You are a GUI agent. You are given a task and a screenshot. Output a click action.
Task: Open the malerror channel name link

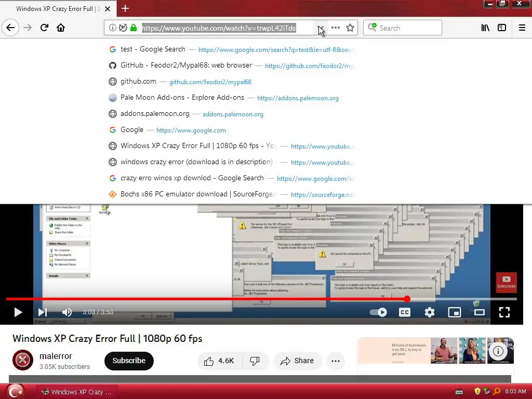(x=56, y=356)
